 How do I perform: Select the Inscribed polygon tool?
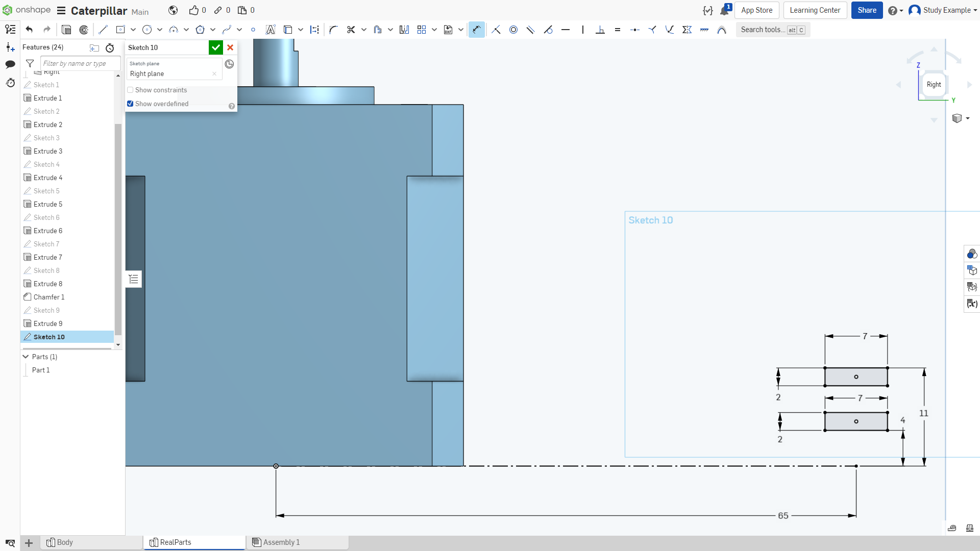click(200, 30)
